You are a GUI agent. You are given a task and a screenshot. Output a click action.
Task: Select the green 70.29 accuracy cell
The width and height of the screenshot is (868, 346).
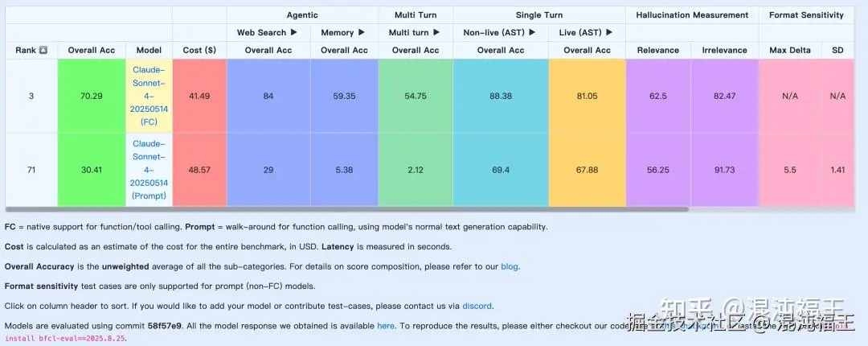tap(91, 96)
